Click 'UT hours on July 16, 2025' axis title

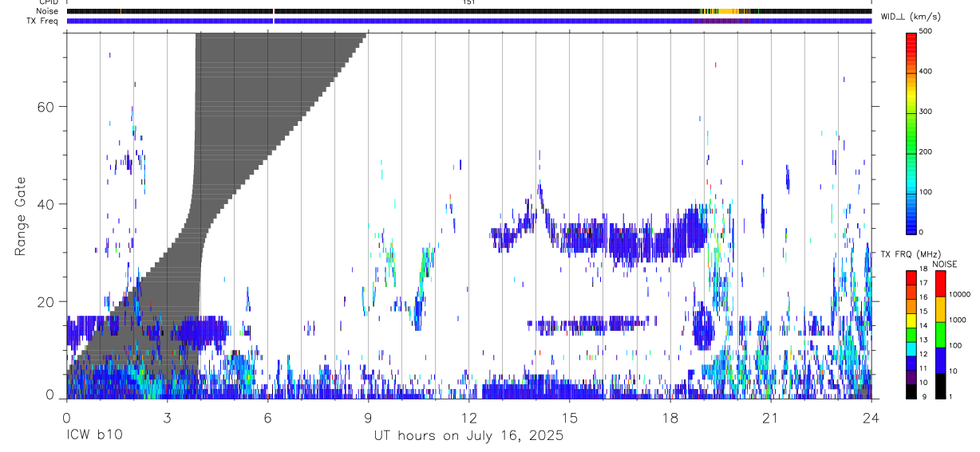tap(468, 436)
